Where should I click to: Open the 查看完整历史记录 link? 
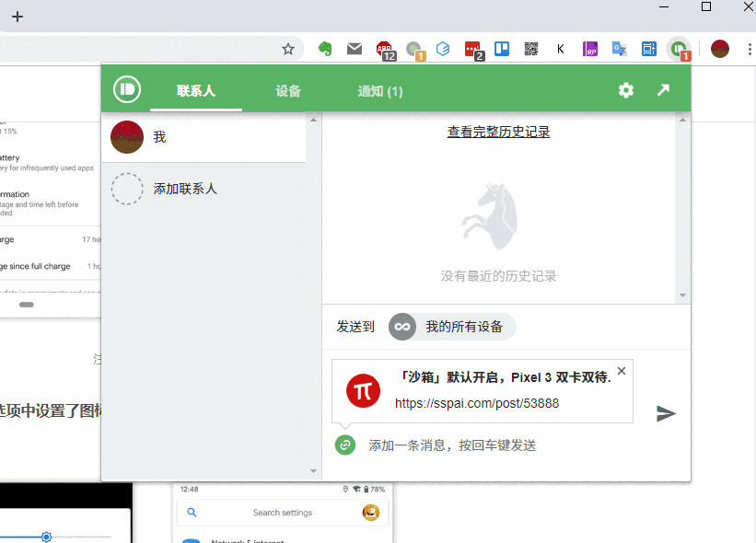coord(498,131)
